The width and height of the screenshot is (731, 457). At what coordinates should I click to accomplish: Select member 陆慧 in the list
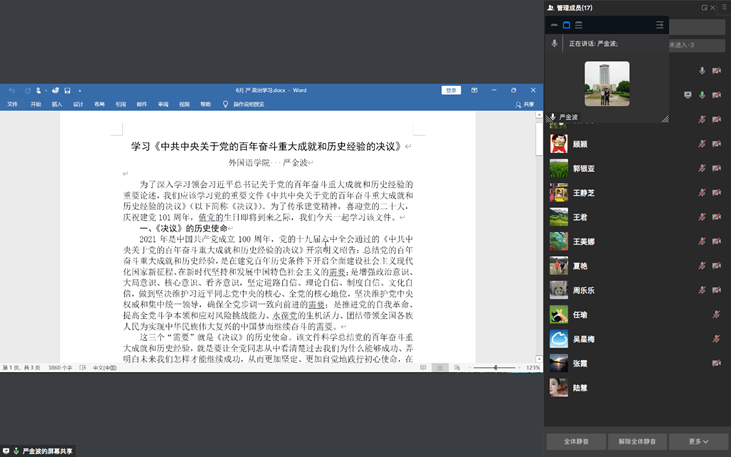coord(638,388)
